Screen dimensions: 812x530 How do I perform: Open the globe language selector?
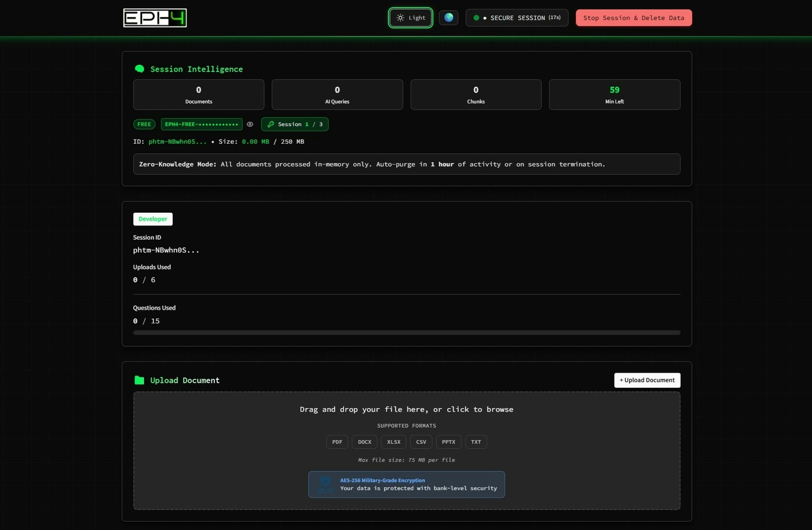448,17
